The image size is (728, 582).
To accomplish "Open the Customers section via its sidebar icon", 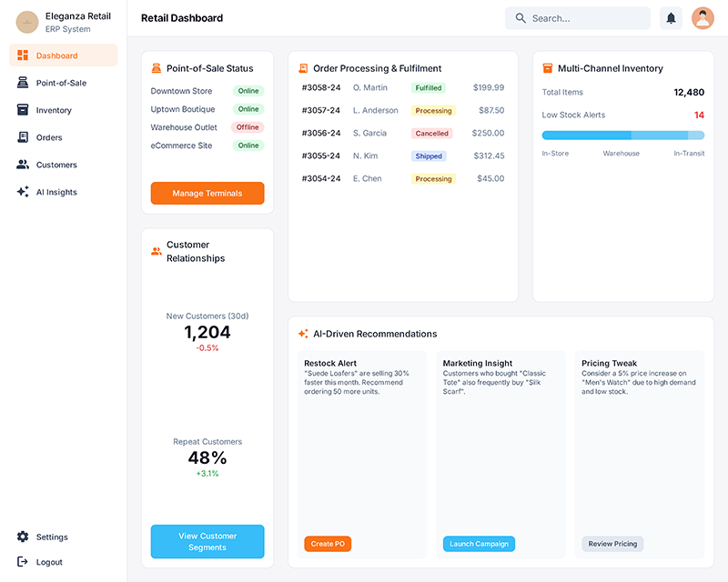I will tap(24, 165).
